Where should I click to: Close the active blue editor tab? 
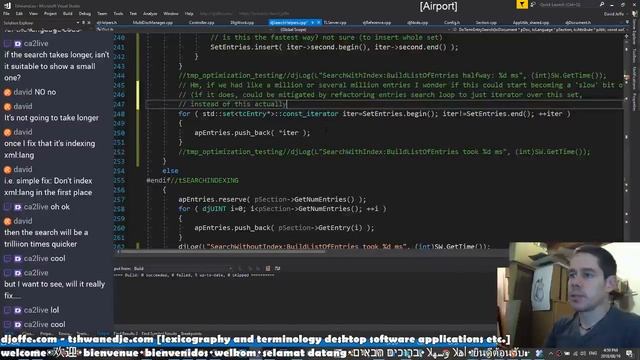(x=319, y=22)
